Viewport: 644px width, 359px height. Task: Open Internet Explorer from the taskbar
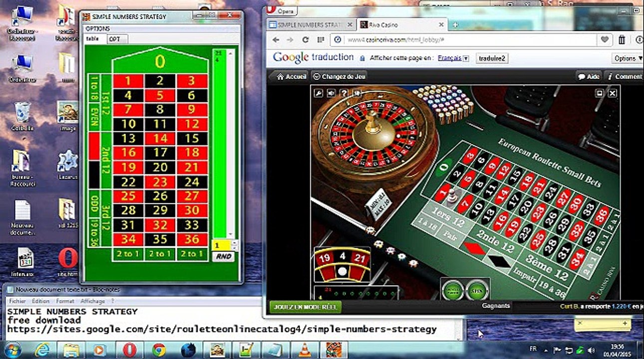42,350
